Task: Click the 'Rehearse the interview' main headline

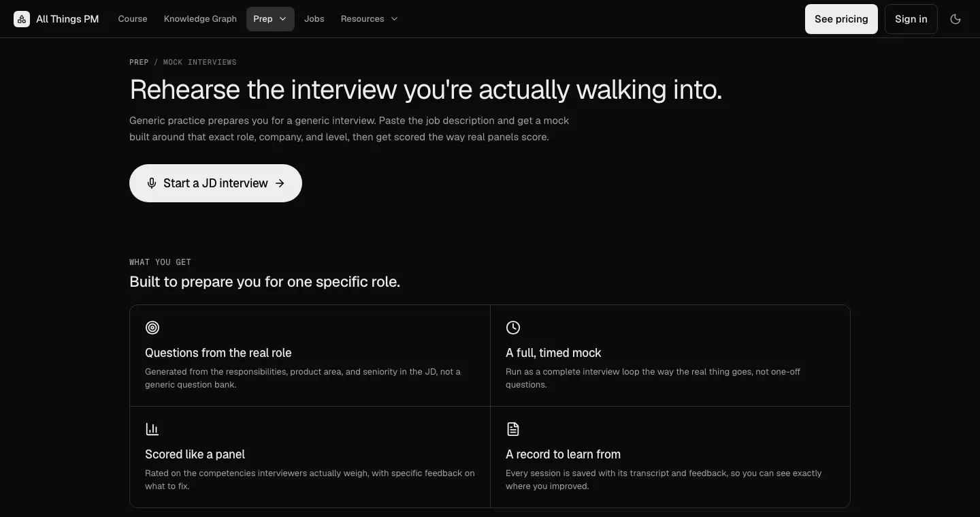Action: 426,90
